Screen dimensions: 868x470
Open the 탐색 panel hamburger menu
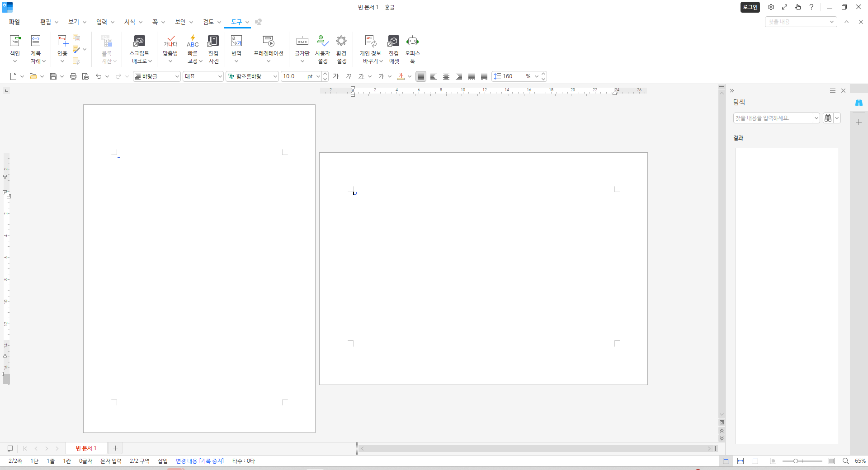833,90
